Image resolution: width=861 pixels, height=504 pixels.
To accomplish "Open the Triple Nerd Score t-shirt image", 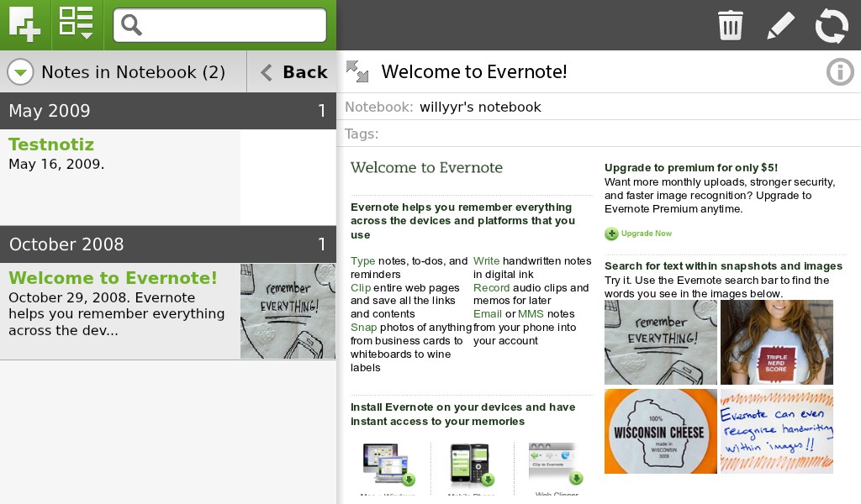I will (x=776, y=342).
